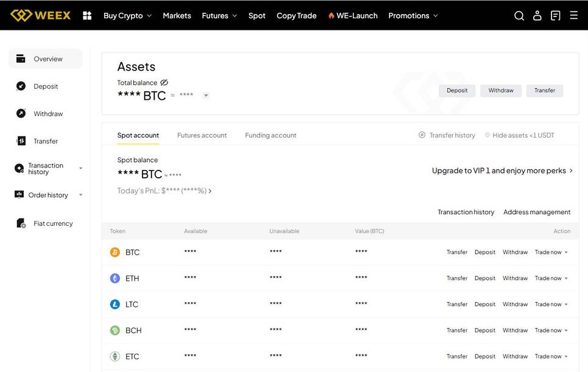Click the ETC coin icon in token list
Screen dimensions: 588x372
[115, 356]
